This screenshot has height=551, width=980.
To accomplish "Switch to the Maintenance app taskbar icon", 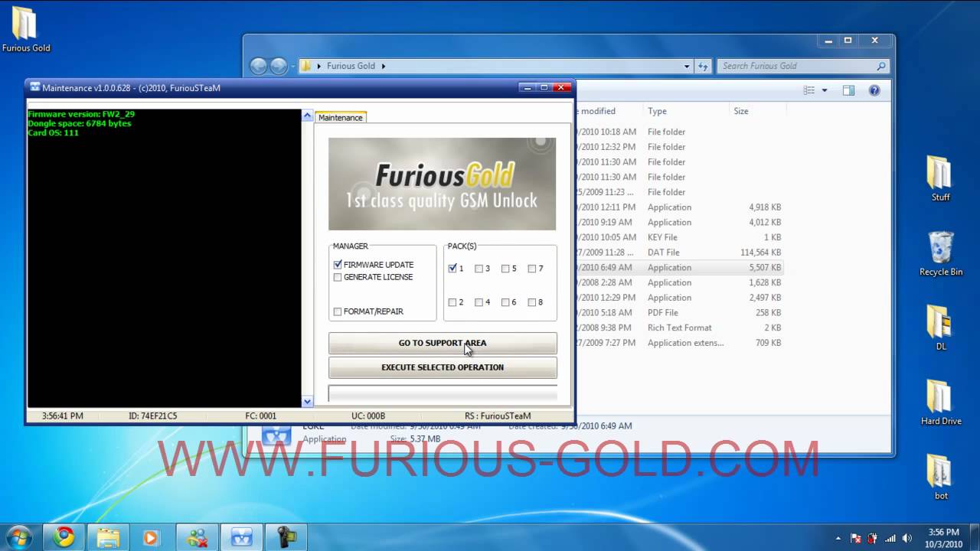I will 242,537.
